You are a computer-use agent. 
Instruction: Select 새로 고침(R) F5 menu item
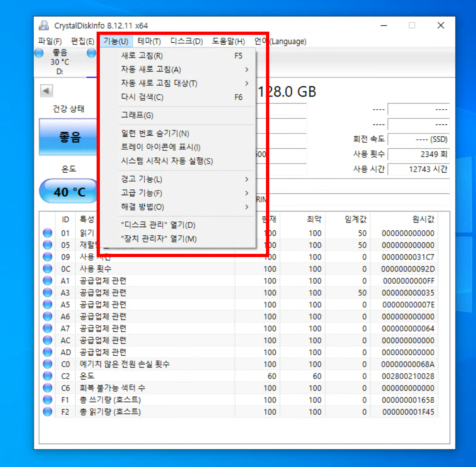[178, 56]
